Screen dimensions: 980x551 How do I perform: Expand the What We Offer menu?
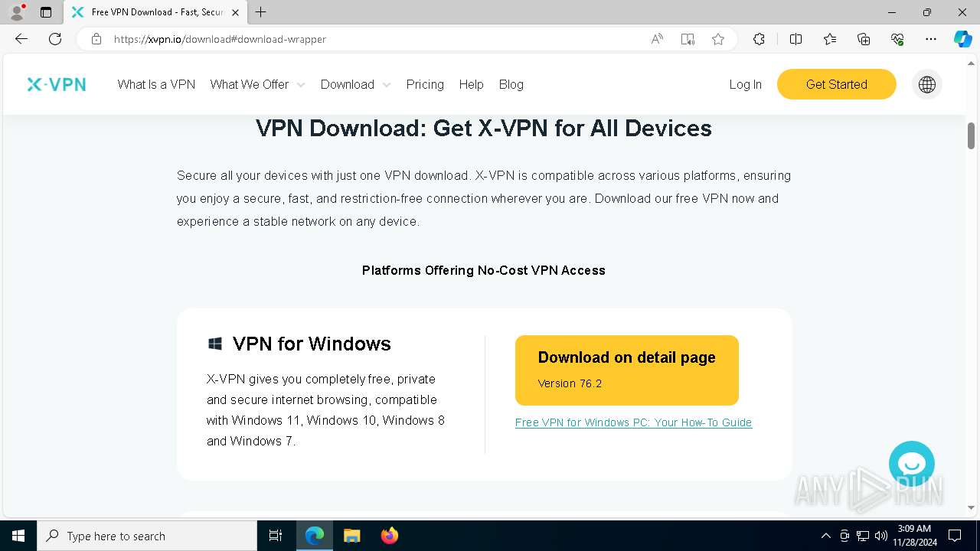[x=257, y=84]
